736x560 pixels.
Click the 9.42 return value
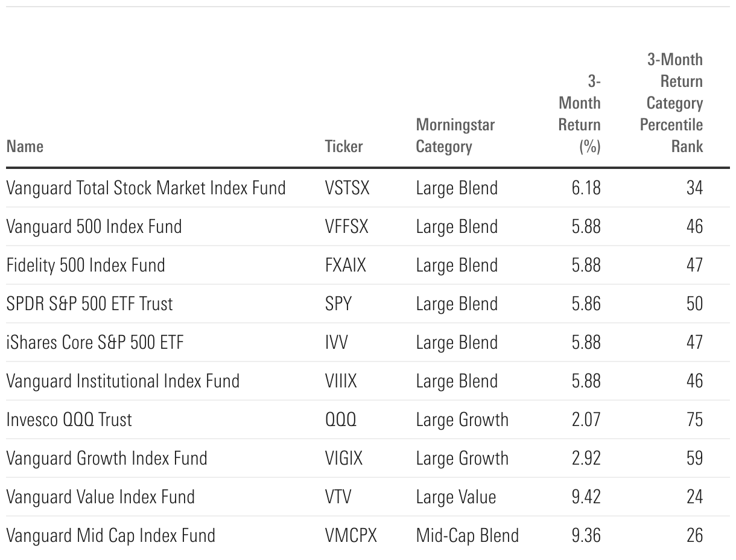click(586, 497)
